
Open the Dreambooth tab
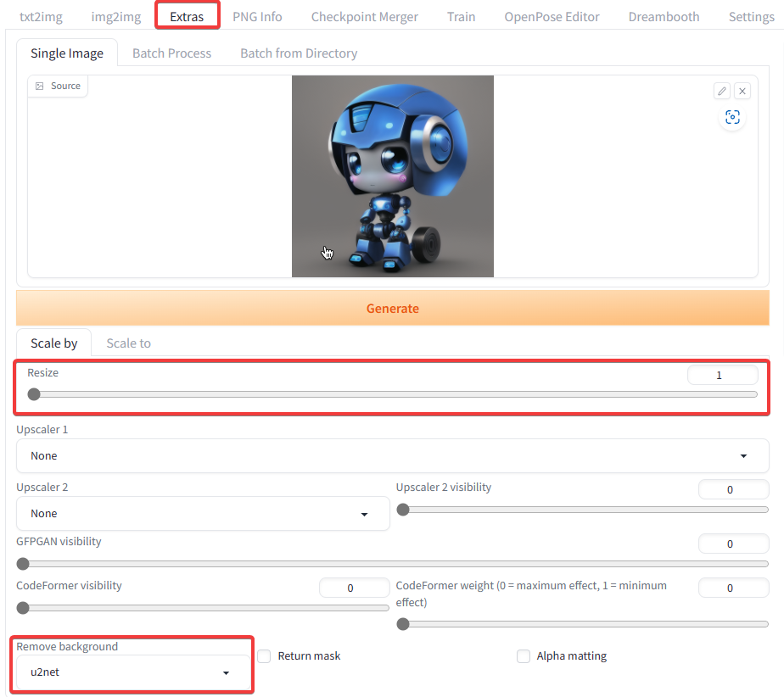point(664,16)
